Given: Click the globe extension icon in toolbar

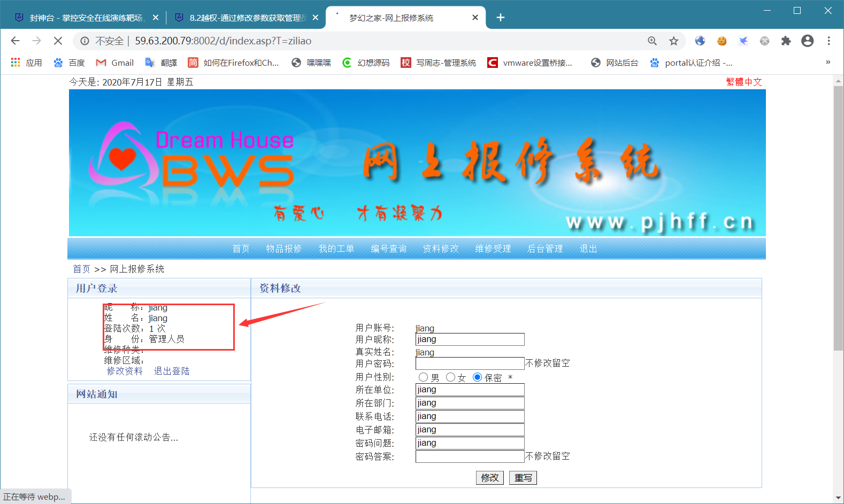Looking at the screenshot, I should [700, 41].
